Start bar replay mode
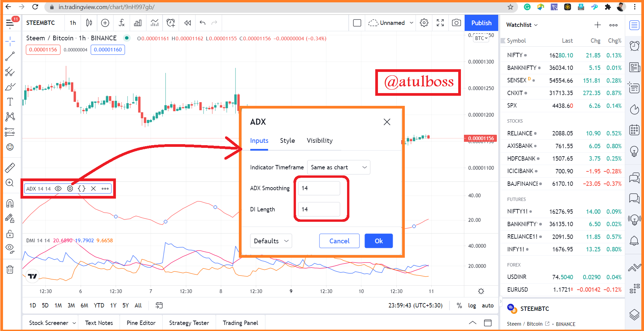This screenshot has width=644, height=331. [187, 23]
